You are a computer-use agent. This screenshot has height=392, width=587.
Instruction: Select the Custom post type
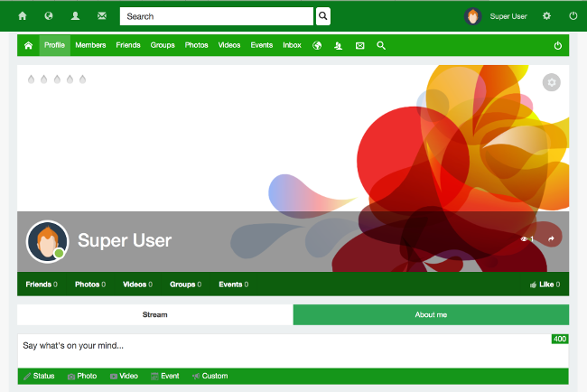tap(210, 376)
